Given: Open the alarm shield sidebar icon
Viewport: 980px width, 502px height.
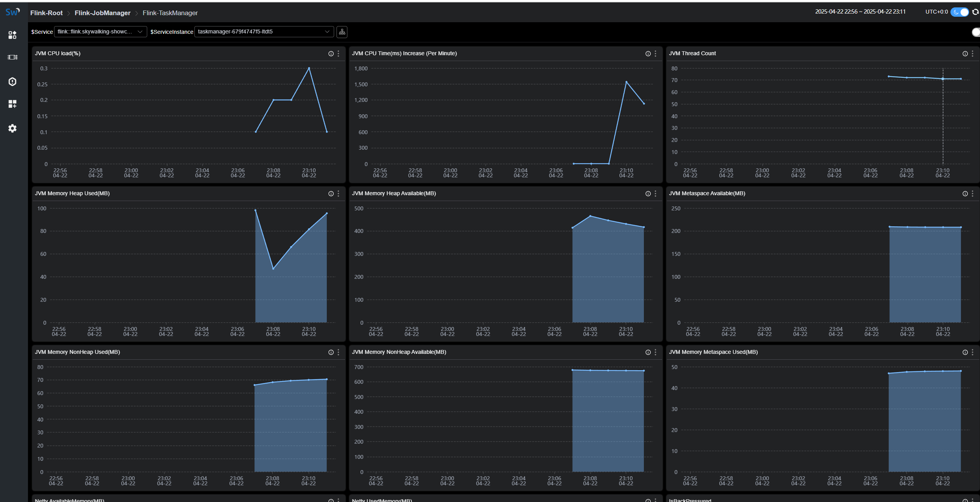Looking at the screenshot, I should point(12,82).
